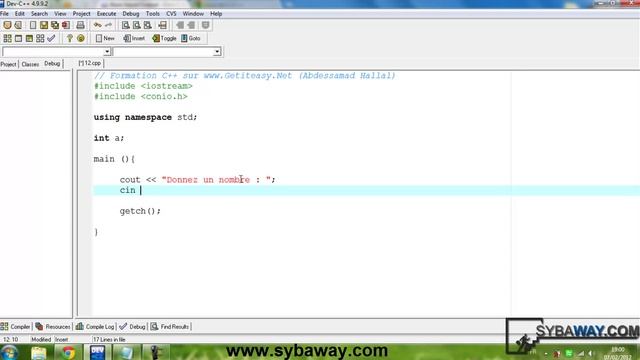Screen dimensions: 640x360
Task: Open the View menu
Action: 60,14
